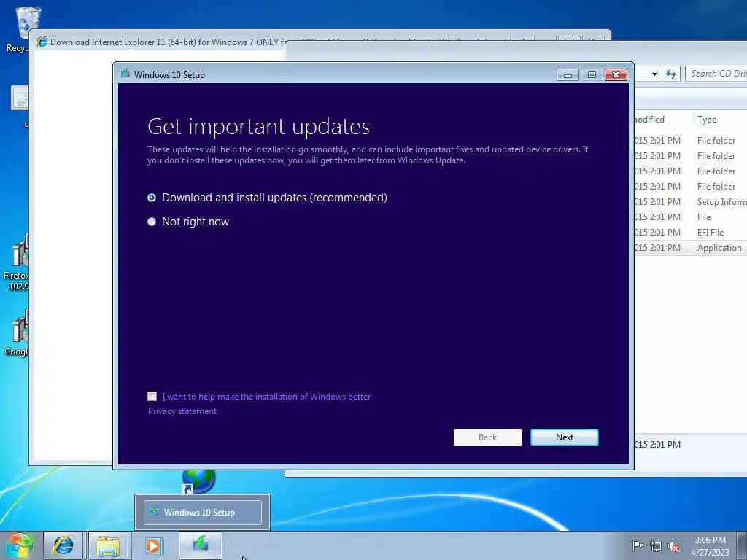Select the Windows 10 Setup taskbar preview
This screenshot has width=747, height=560.
(203, 513)
